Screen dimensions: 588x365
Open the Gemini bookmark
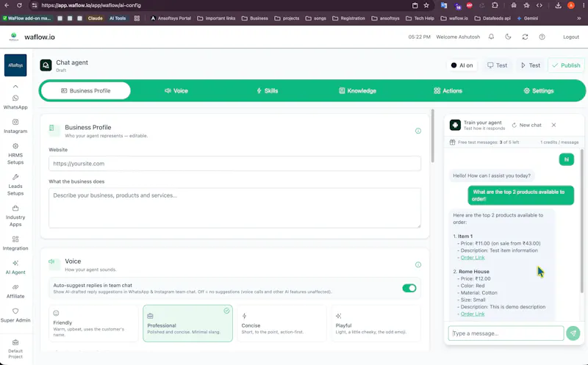(x=527, y=18)
